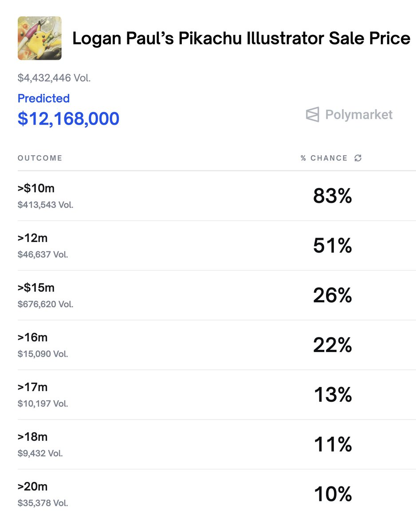Select the >$15m outcome row

217,295
